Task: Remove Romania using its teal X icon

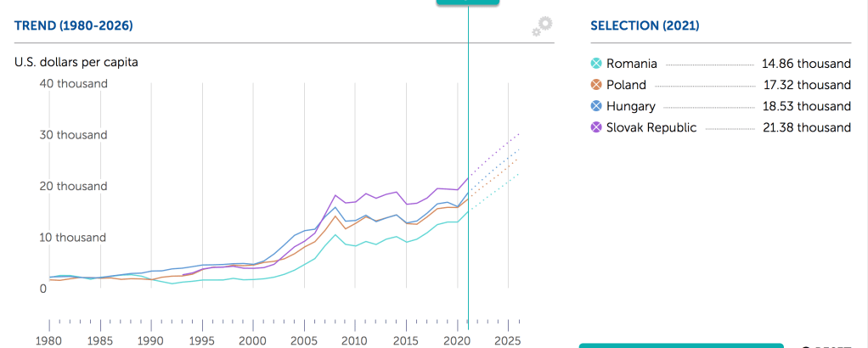Action: (596, 64)
